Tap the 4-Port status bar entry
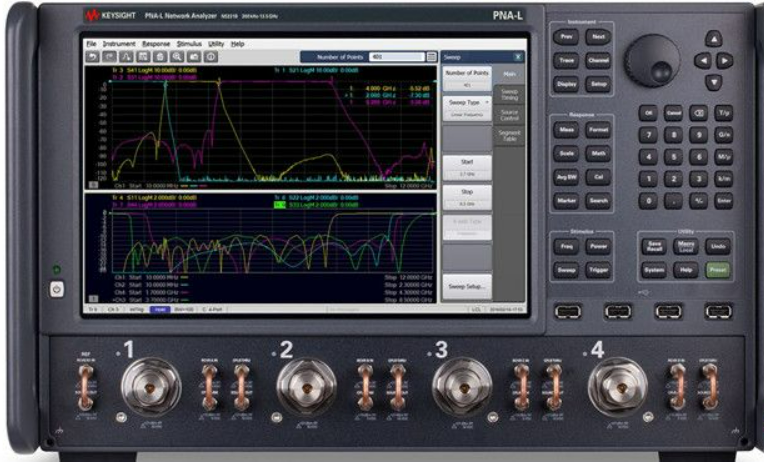 click(211, 309)
